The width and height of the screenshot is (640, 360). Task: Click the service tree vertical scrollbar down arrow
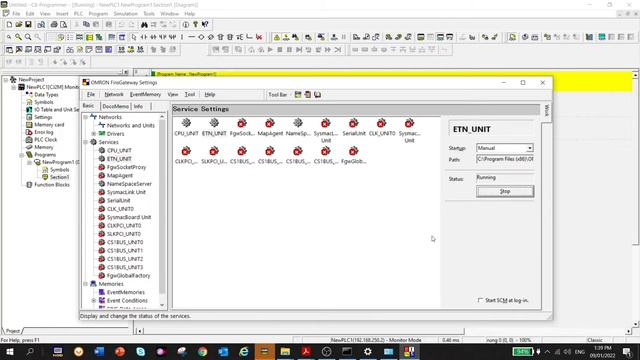pos(162,304)
